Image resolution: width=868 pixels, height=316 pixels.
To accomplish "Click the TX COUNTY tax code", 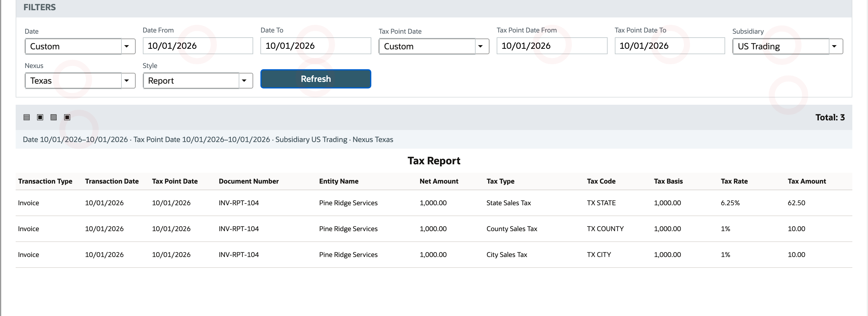I will pos(605,229).
